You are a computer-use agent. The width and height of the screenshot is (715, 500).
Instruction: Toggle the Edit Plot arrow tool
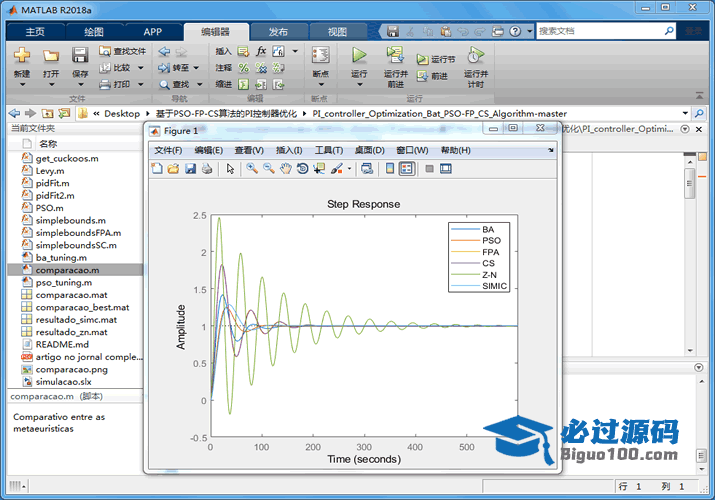[x=230, y=169]
